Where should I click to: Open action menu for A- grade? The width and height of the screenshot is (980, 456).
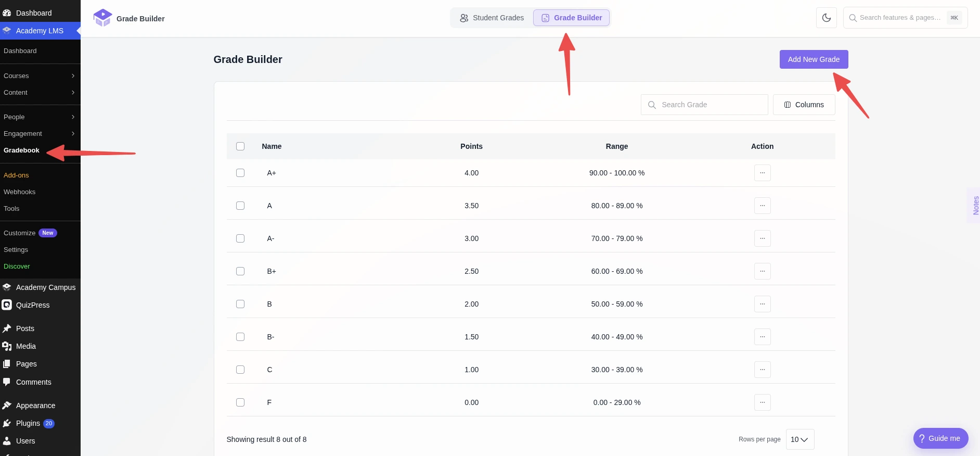tap(762, 238)
